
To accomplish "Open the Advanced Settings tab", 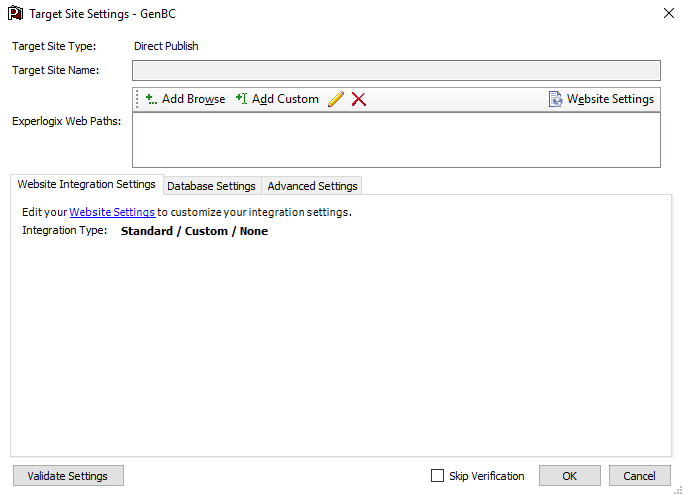I will click(x=312, y=186).
